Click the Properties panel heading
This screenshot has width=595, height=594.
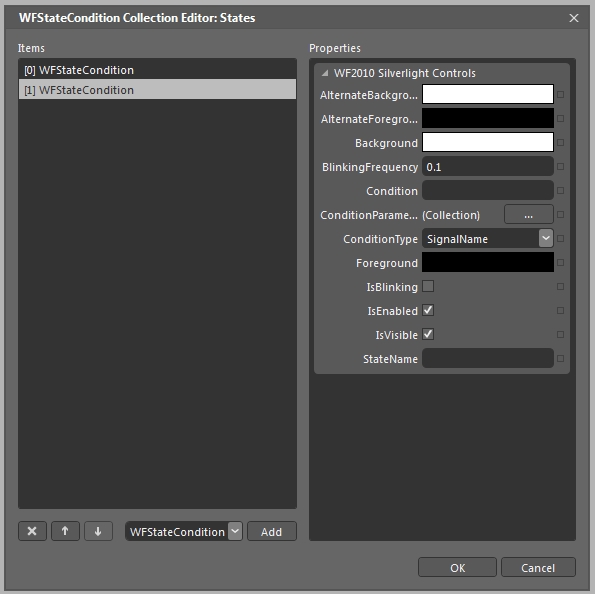(335, 48)
